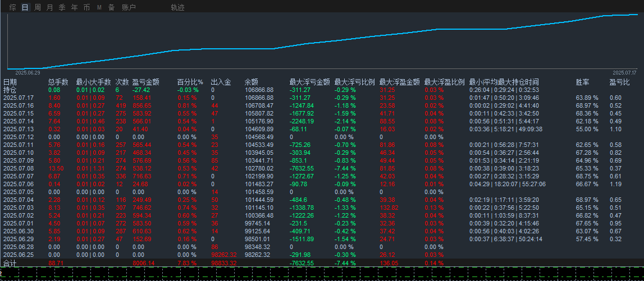644x281 pixels.
Task: Click the win rate 55.00 %
Action: point(587,129)
